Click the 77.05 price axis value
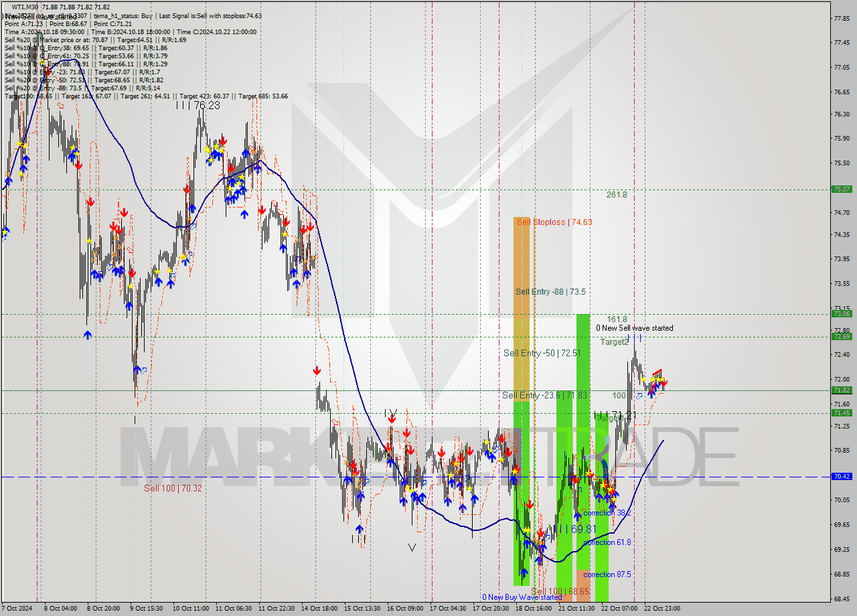This screenshot has width=857, height=616. click(x=842, y=67)
